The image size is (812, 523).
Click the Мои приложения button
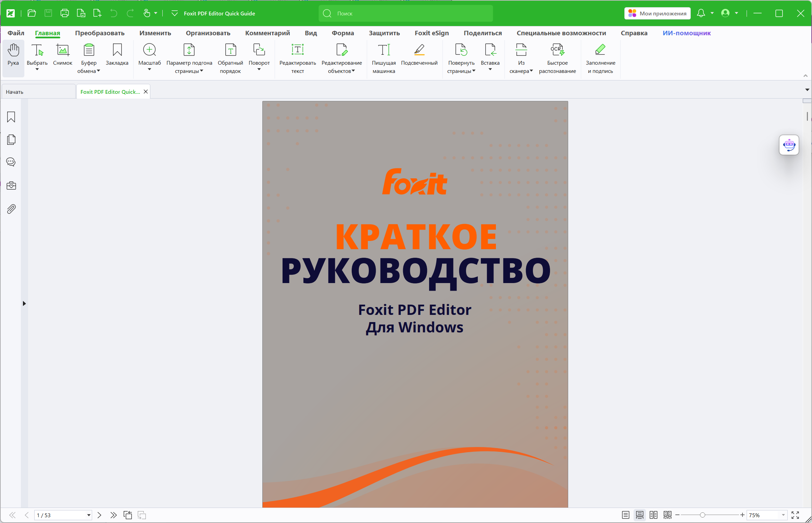(x=657, y=13)
